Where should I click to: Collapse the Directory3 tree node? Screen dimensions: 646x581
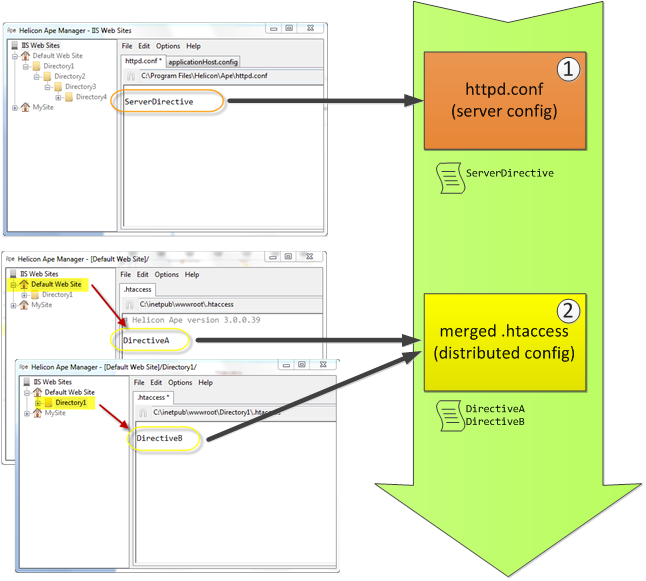[48, 87]
